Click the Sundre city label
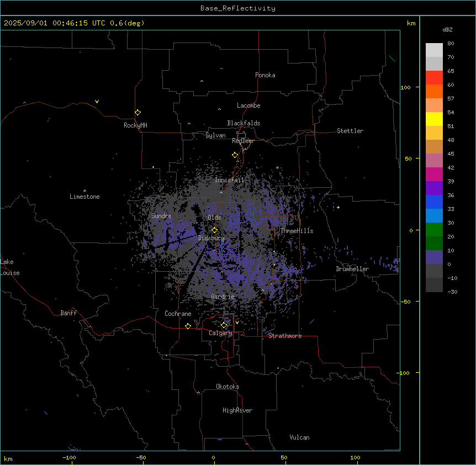 pyautogui.click(x=161, y=216)
